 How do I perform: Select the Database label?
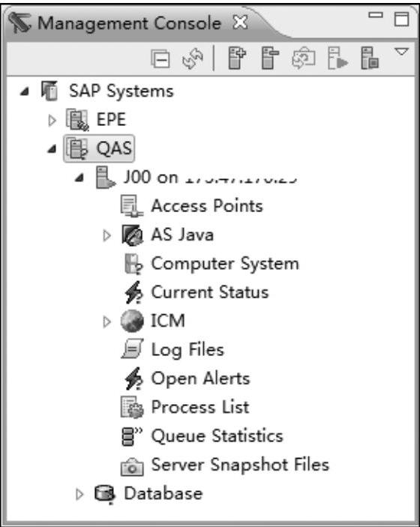pyautogui.click(x=163, y=494)
